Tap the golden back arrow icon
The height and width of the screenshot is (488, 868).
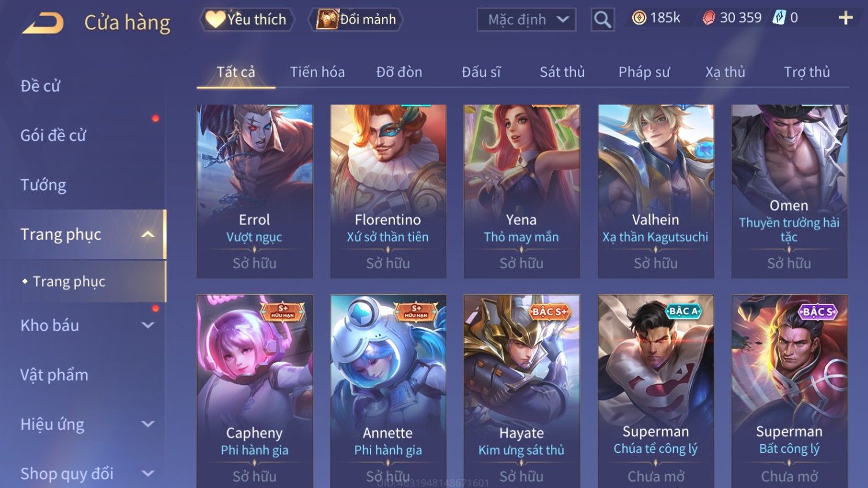(43, 22)
